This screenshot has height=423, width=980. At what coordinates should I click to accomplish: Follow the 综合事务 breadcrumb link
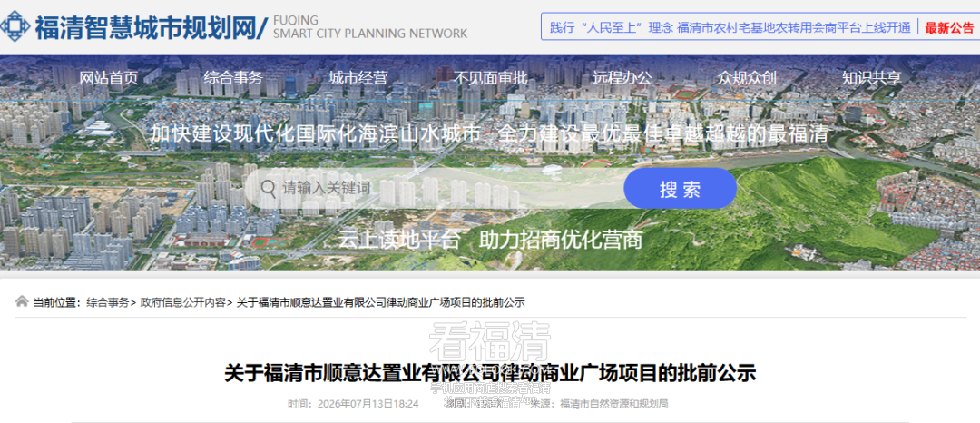tap(107, 302)
